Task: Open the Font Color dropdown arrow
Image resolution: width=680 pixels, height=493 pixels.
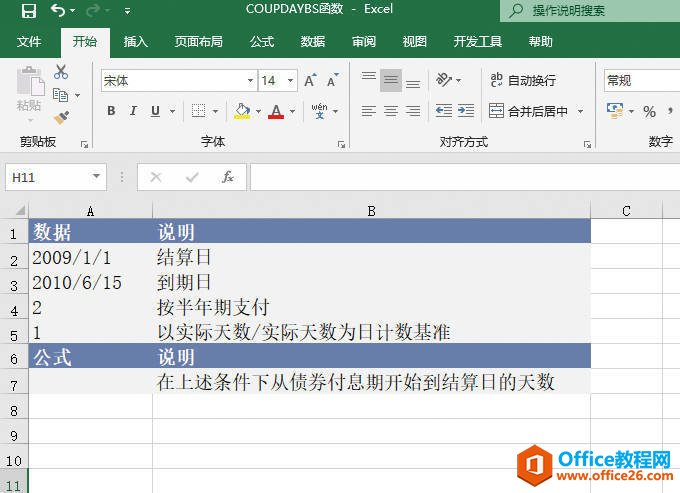Action: pyautogui.click(x=292, y=111)
